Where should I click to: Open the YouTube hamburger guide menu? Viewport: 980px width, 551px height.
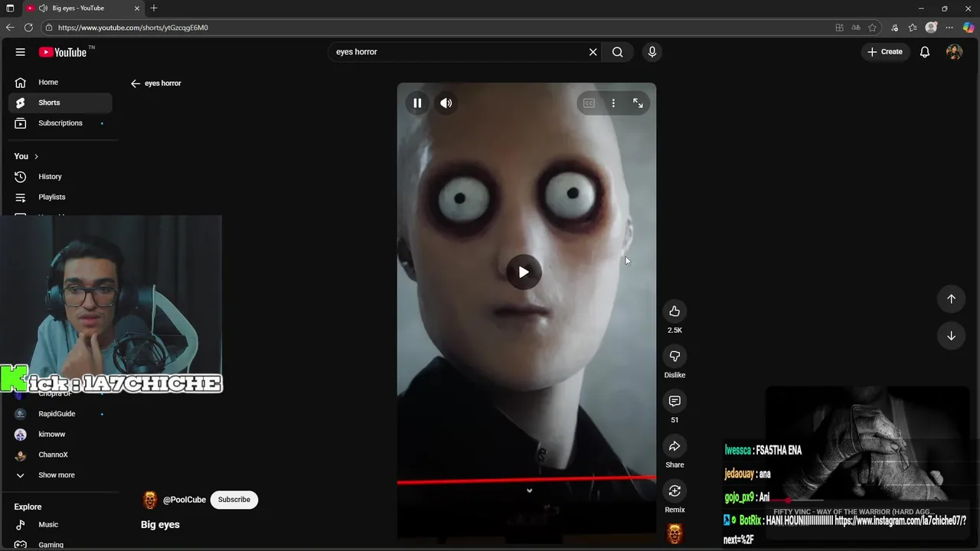tap(21, 52)
